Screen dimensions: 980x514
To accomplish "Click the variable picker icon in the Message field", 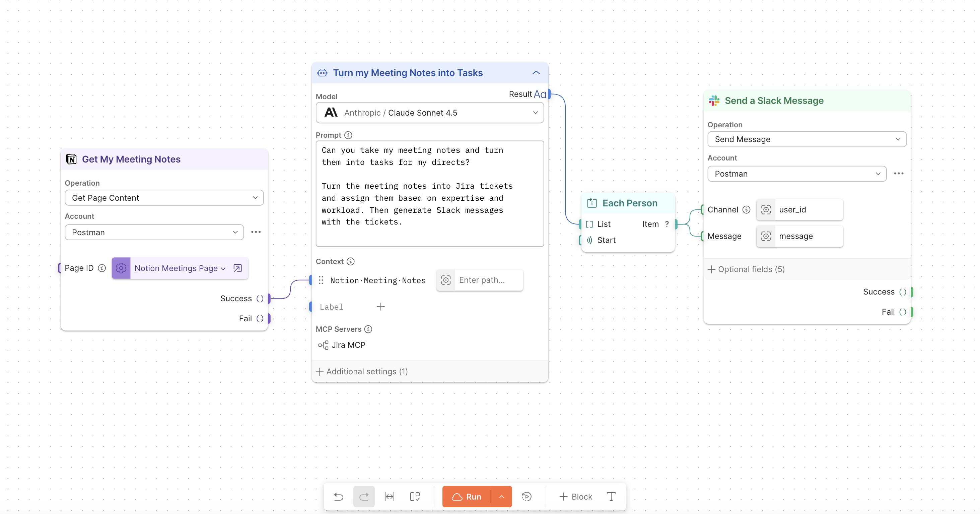I will (x=766, y=236).
